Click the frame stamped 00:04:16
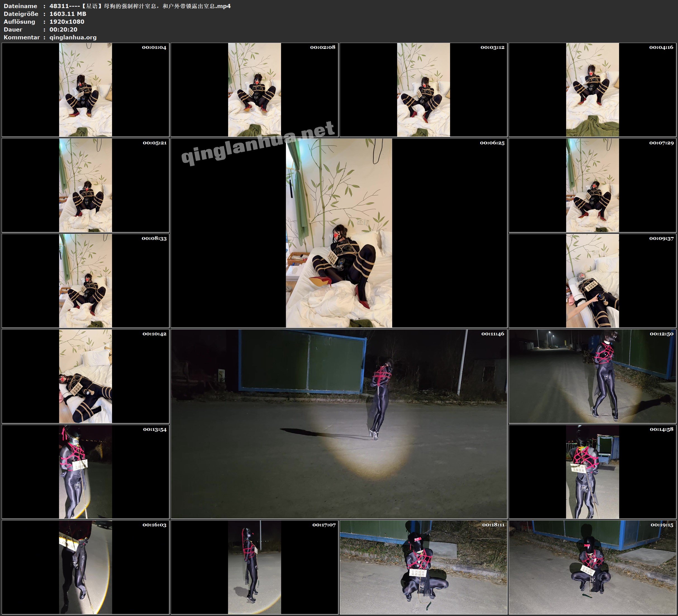Screen dimensions: 678x616 pyautogui.click(x=592, y=89)
